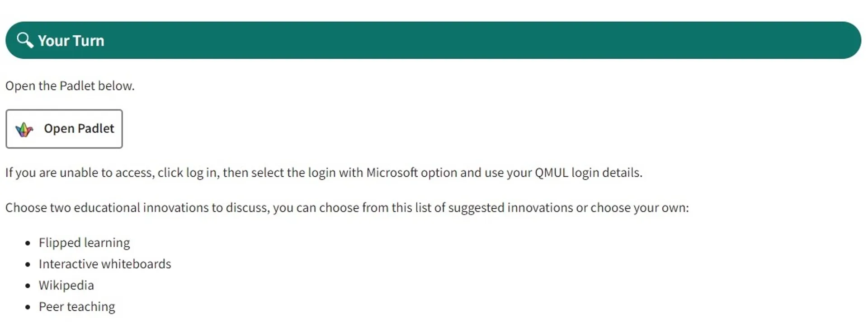Select the Peer teaching list item
Screen dimensions: 868x323
pyautogui.click(x=77, y=307)
